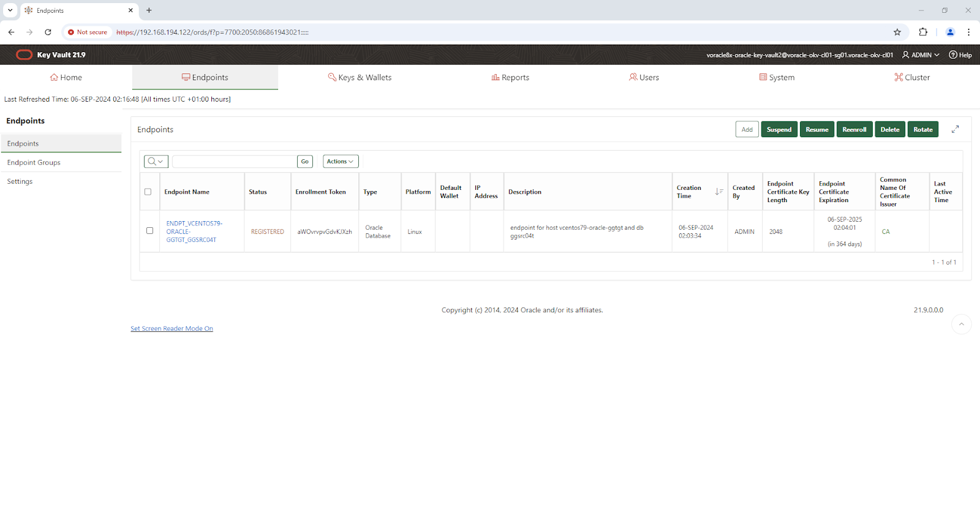Sort by the Endpoint Name column header
This screenshot has width=980, height=531.
click(x=187, y=192)
